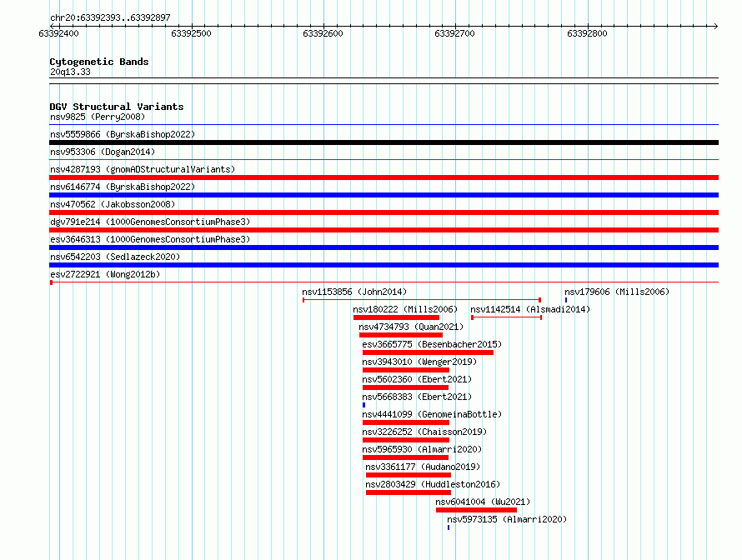
Task: Open nsv5602360 (Ebert2021) label
Action: click(x=417, y=379)
